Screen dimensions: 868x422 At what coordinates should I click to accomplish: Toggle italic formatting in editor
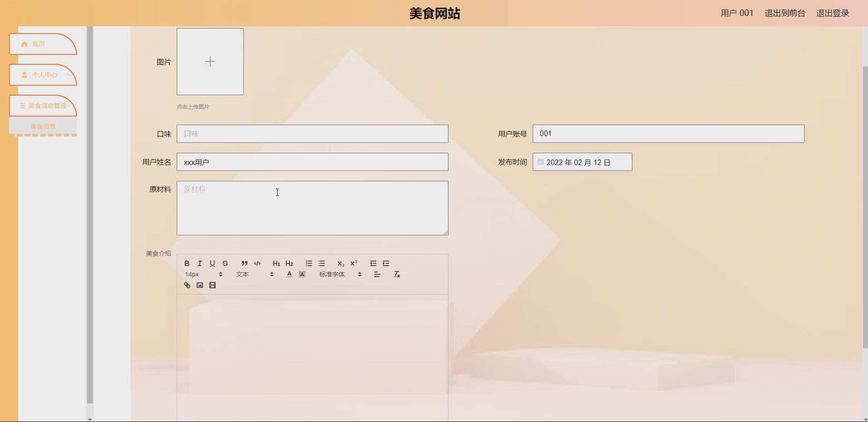[x=200, y=263]
